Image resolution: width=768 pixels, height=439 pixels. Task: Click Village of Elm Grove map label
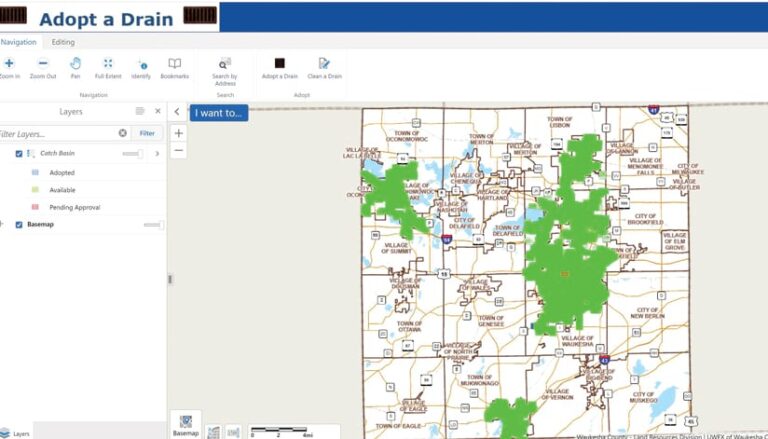point(674,242)
